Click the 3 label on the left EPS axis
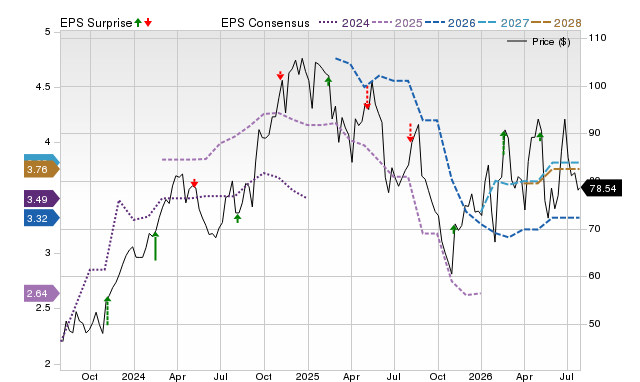This screenshot has height=382, width=640. click(x=48, y=253)
